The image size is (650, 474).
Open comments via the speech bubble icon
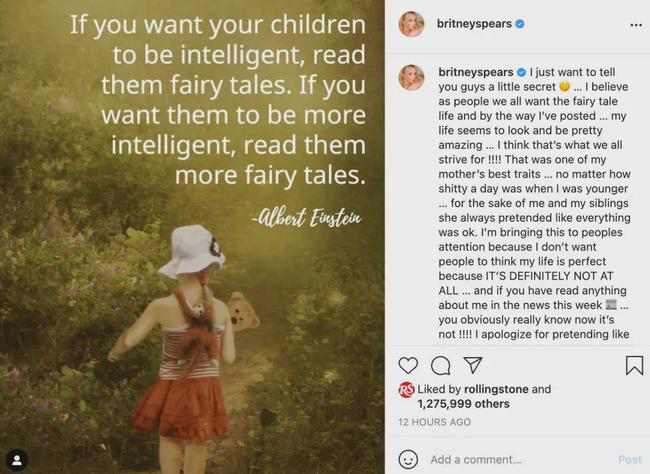tap(440, 366)
